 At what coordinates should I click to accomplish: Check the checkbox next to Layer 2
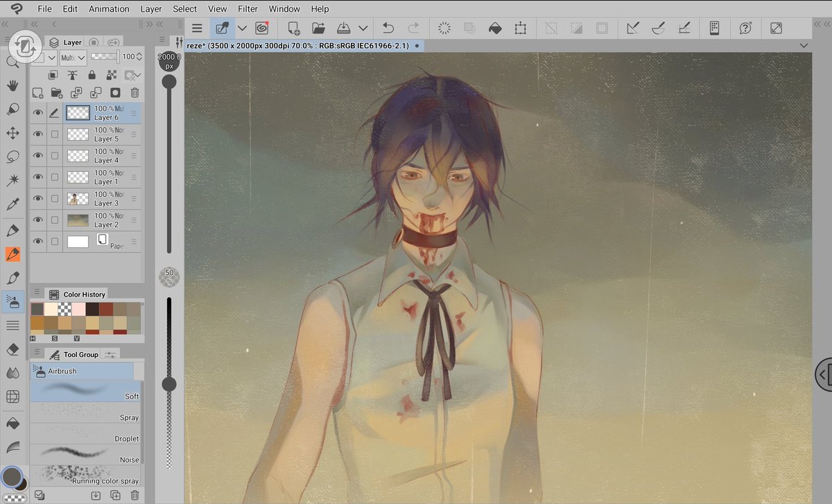click(x=55, y=220)
